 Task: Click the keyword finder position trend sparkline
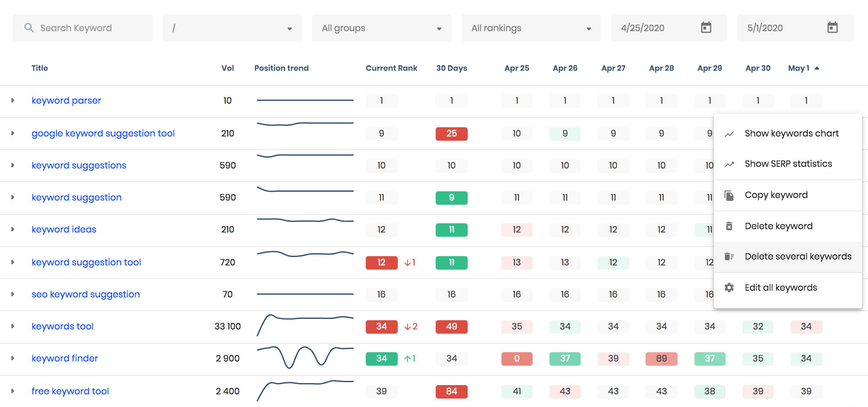305,357
